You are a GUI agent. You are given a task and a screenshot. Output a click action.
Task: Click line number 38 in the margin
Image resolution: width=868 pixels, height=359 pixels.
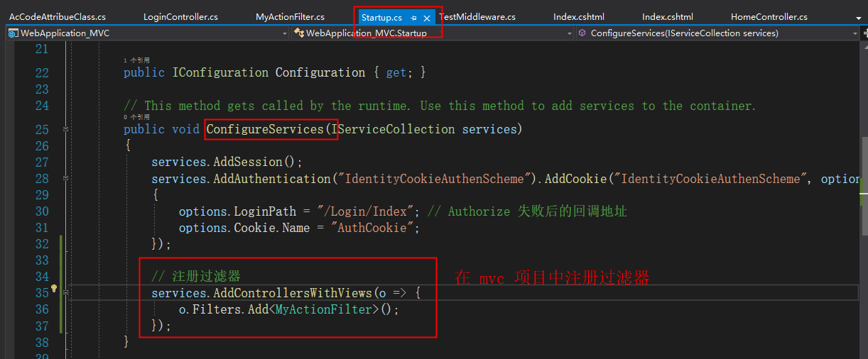pos(41,342)
